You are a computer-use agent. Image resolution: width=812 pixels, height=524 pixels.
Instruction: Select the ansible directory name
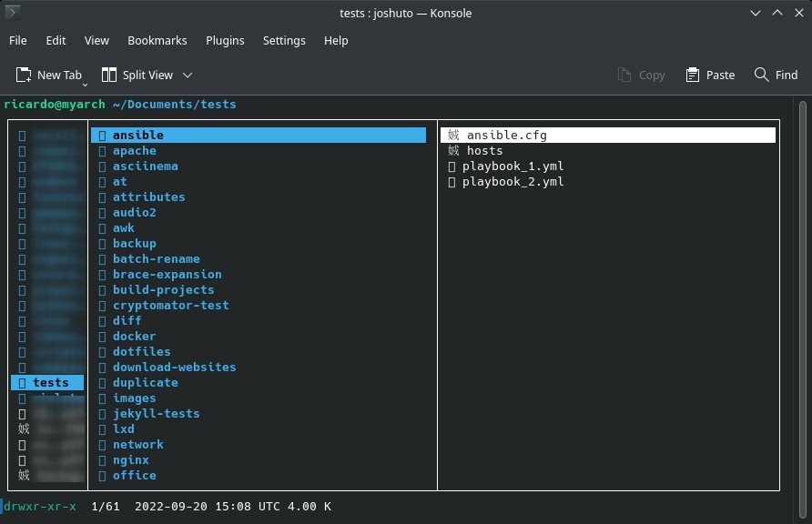[x=138, y=135]
